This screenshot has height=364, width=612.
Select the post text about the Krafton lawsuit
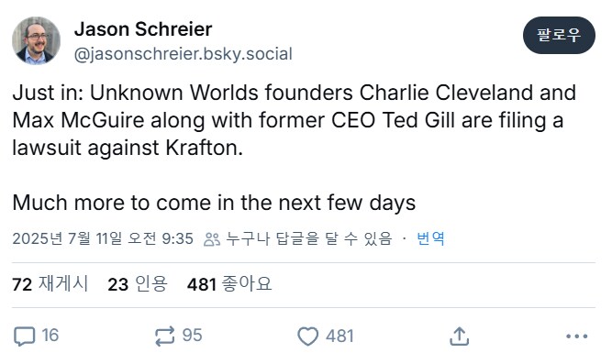[x=295, y=148]
